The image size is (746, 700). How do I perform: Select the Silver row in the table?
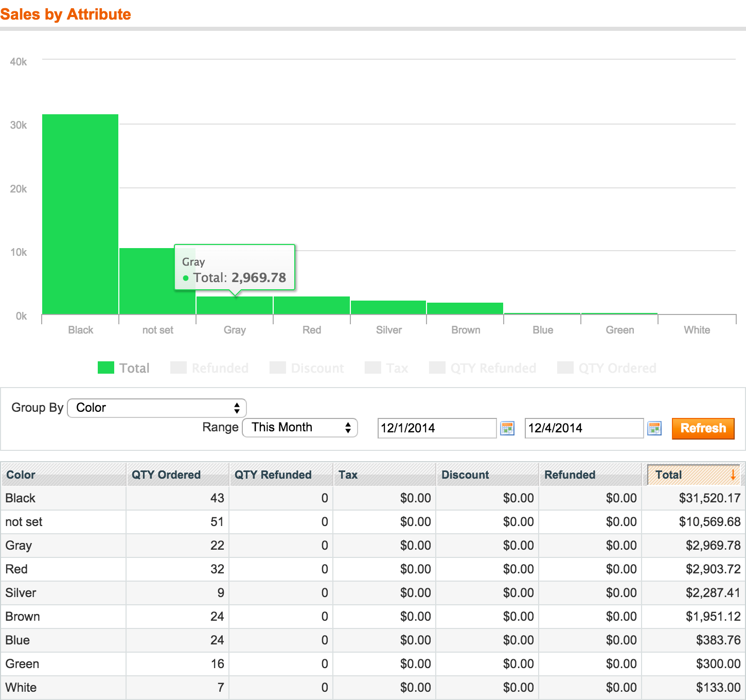coord(21,593)
